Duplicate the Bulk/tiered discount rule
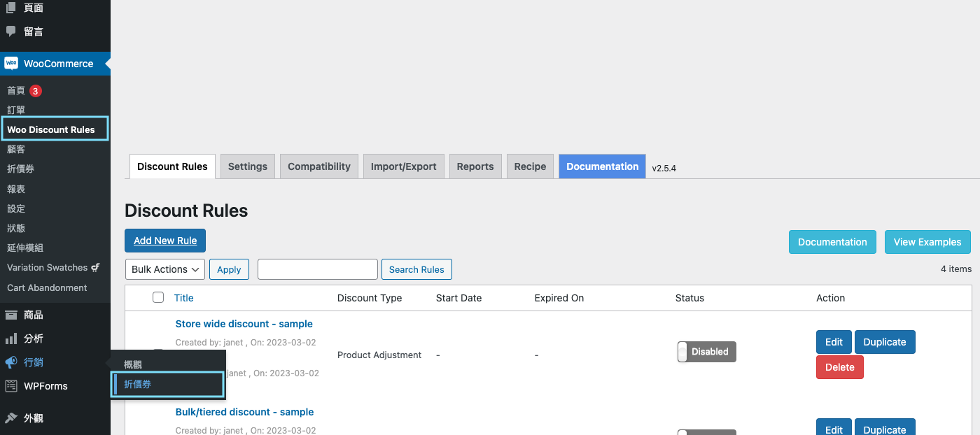 [x=885, y=427]
